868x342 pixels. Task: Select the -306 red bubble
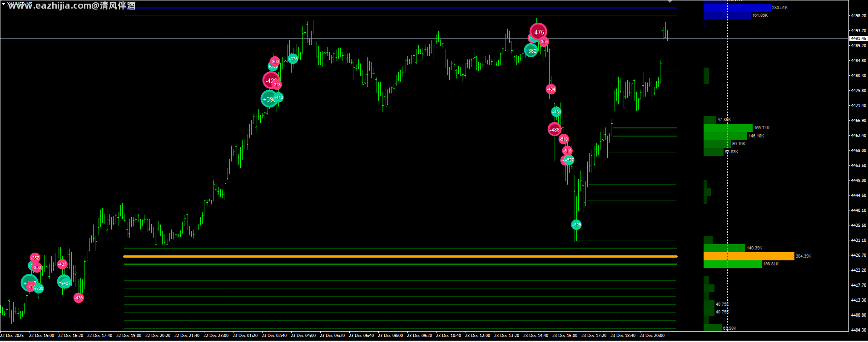pyautogui.click(x=275, y=62)
